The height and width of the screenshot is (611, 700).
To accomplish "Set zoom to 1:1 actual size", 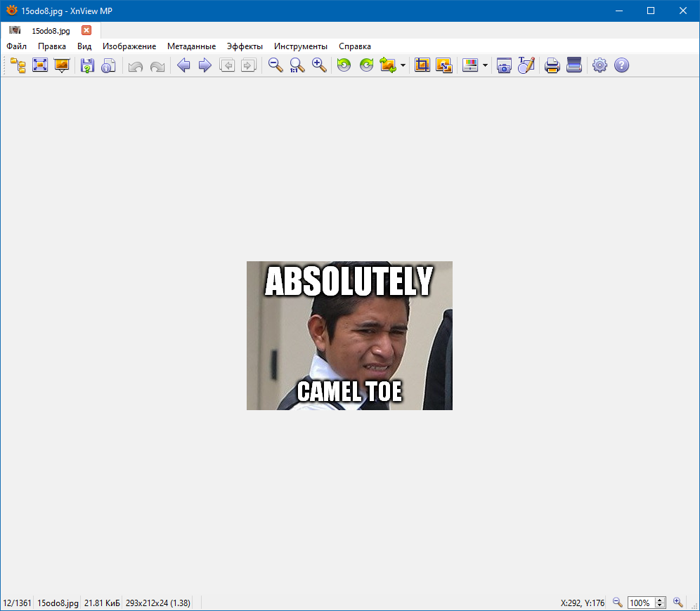I will pyautogui.click(x=297, y=65).
